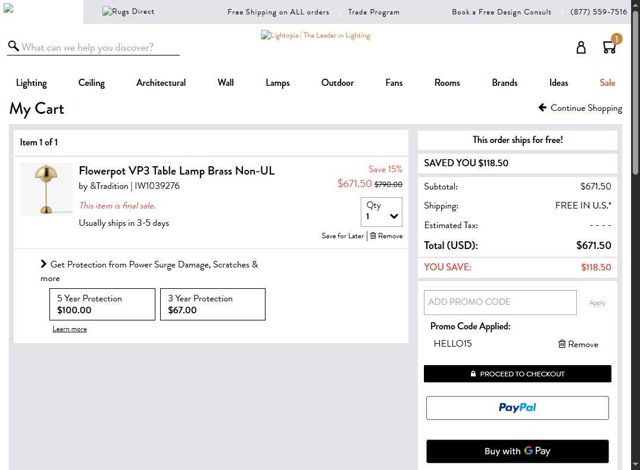The height and width of the screenshot is (470, 640).
Task: Click the search magnifier icon
Action: (13, 46)
